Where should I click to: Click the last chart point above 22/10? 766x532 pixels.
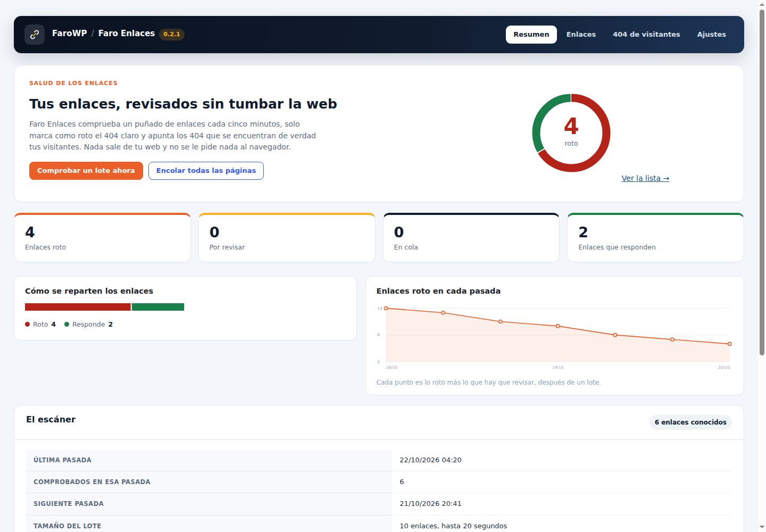coord(729,344)
